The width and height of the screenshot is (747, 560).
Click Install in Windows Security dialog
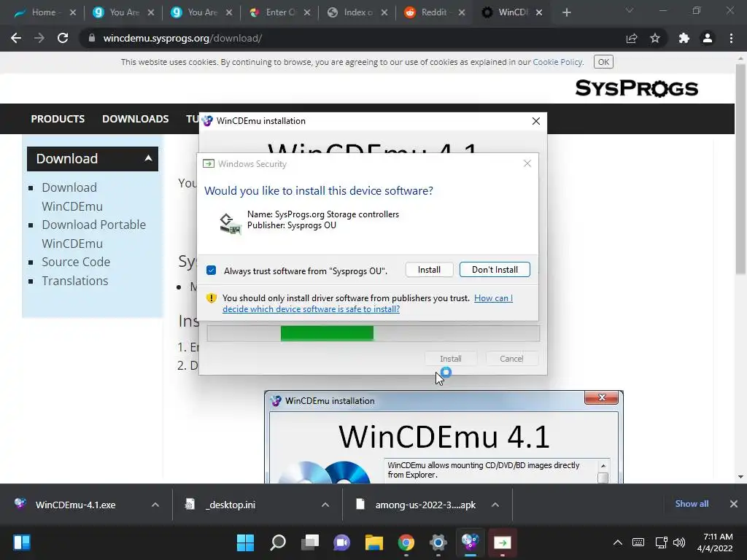coord(429,270)
